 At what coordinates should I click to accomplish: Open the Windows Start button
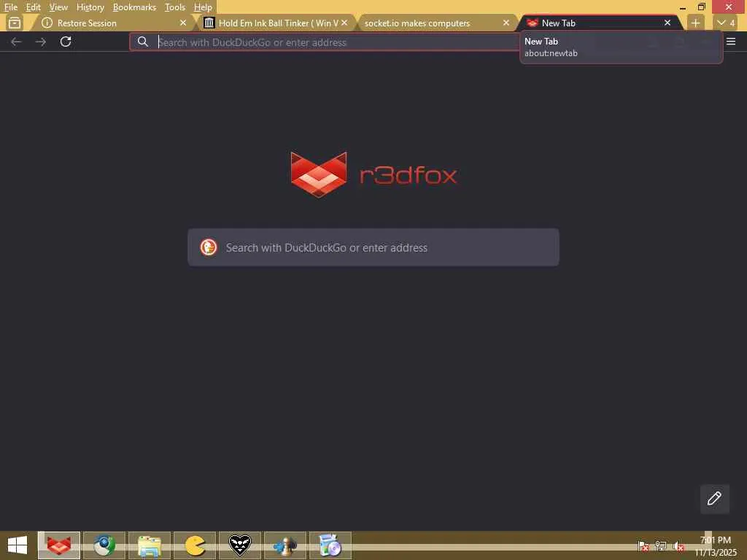[18, 545]
